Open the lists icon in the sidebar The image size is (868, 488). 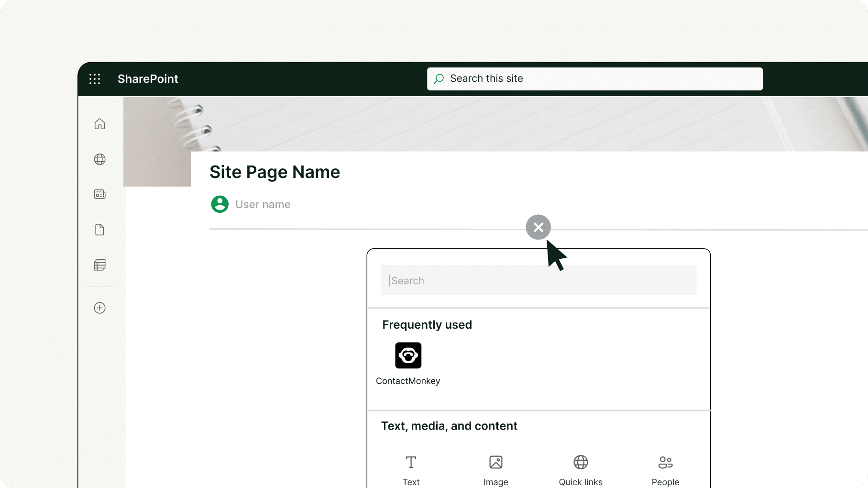(99, 265)
